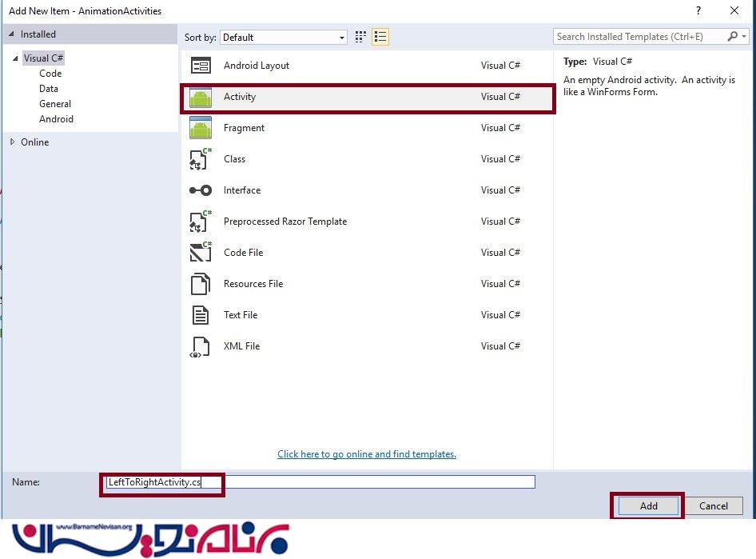
Task: Select the Android Layout template icon
Action: [201, 66]
